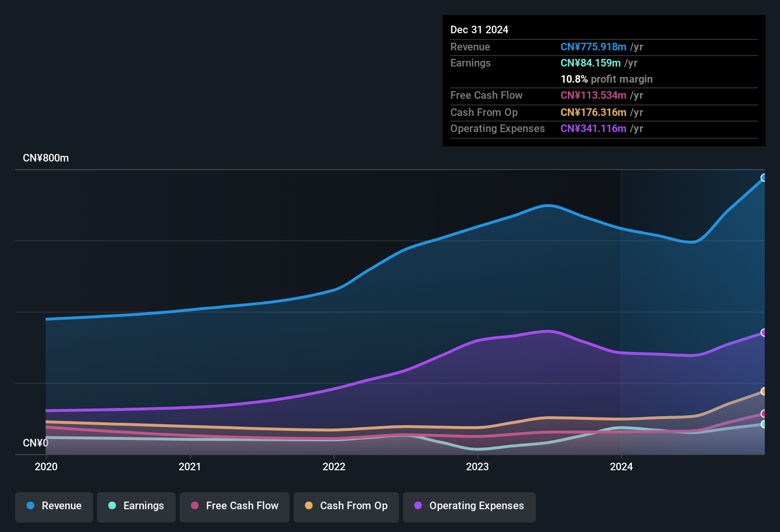Image resolution: width=780 pixels, height=532 pixels.
Task: Click the orange Cash From Op legend dot
Action: pos(309,506)
